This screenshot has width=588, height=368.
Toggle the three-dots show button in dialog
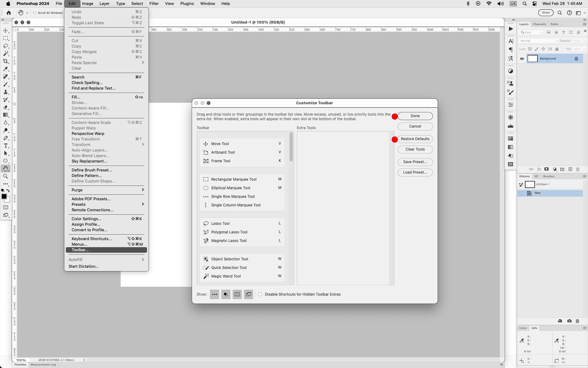(x=214, y=294)
